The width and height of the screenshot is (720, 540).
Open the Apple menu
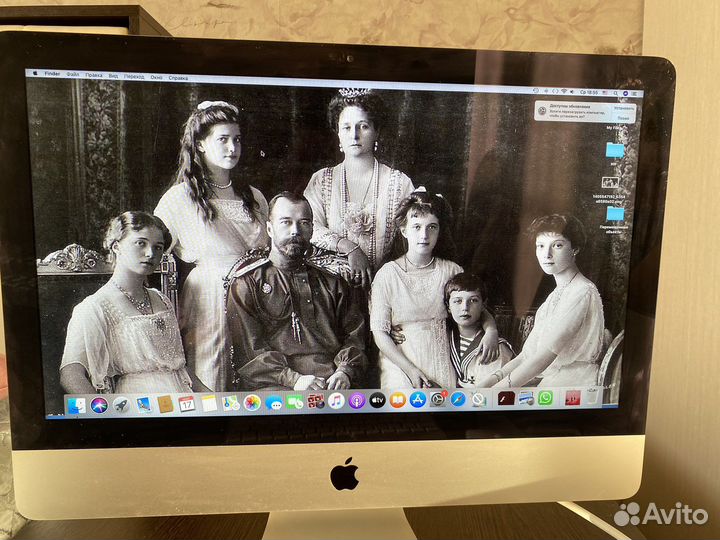point(35,73)
